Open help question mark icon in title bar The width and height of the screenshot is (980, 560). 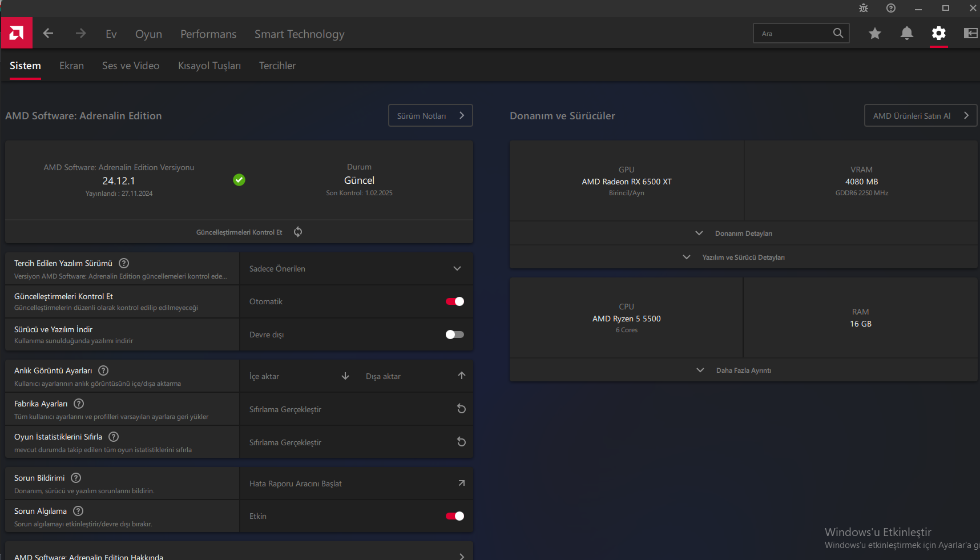(890, 8)
